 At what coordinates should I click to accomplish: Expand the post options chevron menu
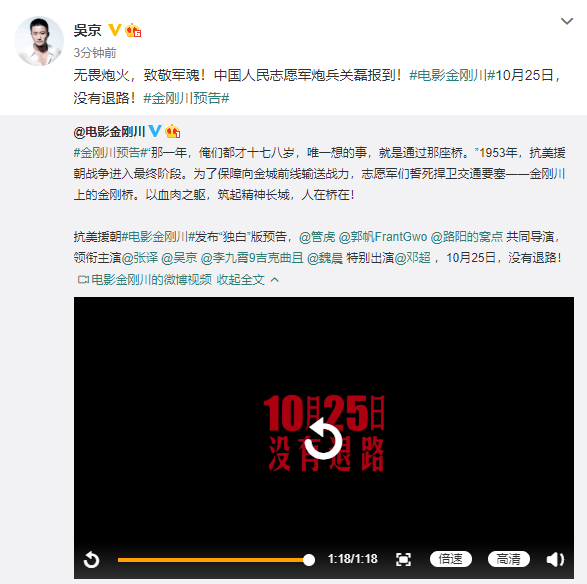pos(567,21)
